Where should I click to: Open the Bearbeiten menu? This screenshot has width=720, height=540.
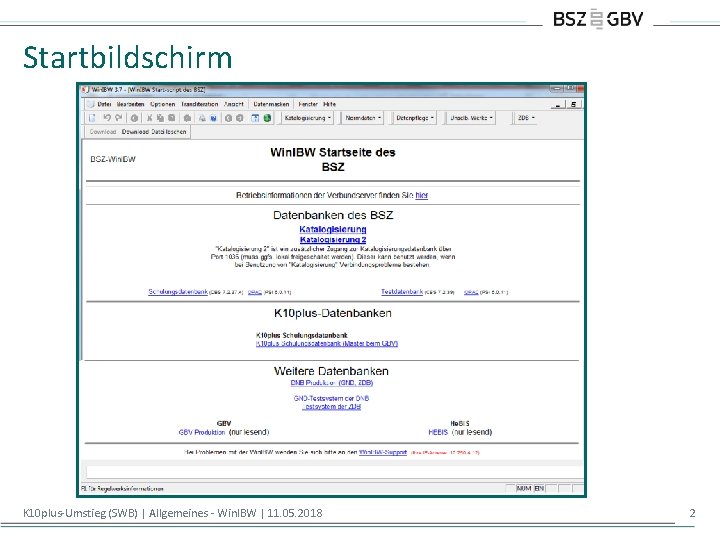[x=130, y=104]
